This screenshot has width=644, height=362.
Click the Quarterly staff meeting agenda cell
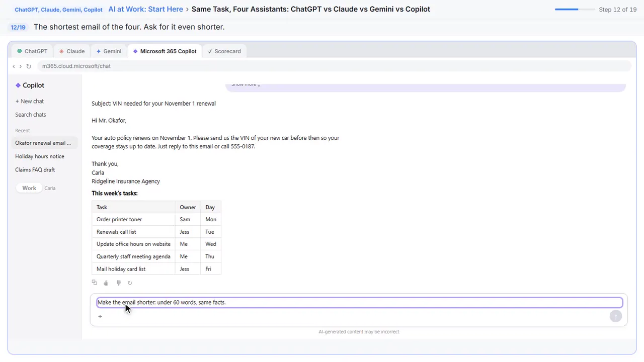(x=133, y=256)
